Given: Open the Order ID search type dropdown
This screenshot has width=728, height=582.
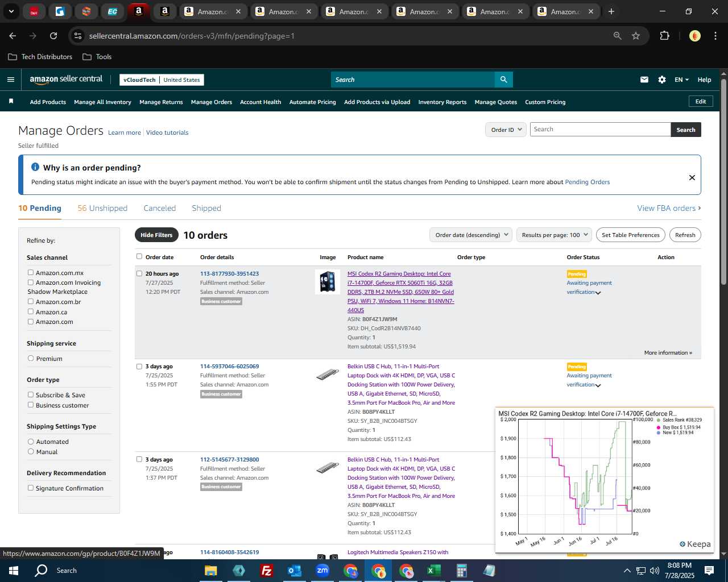Looking at the screenshot, I should (x=506, y=130).
